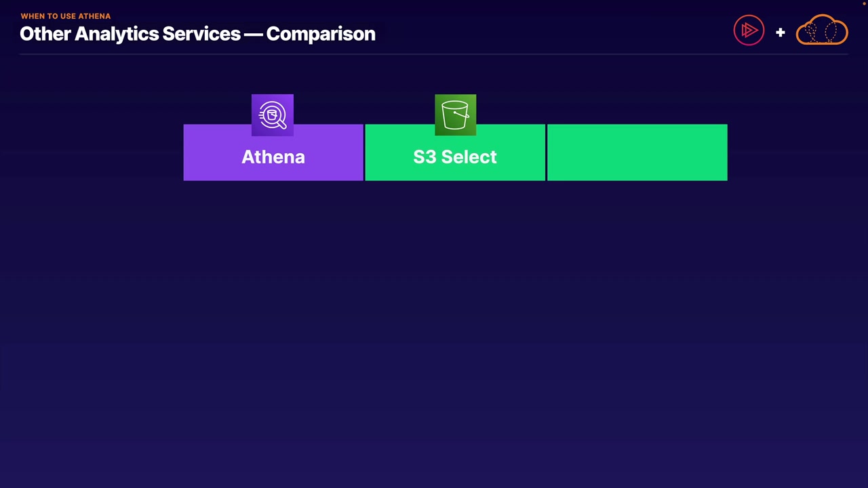
Task: Click the orange word ATHENA in the subtitle
Action: point(94,16)
